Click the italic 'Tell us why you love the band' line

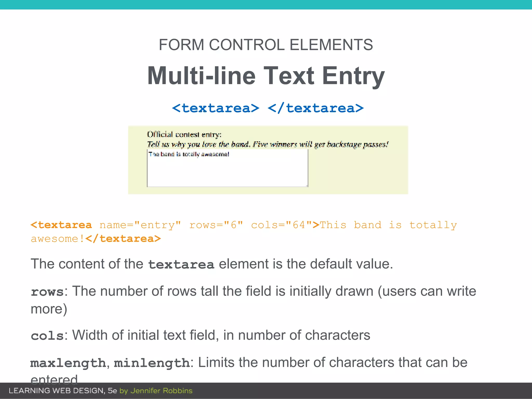pos(268,144)
